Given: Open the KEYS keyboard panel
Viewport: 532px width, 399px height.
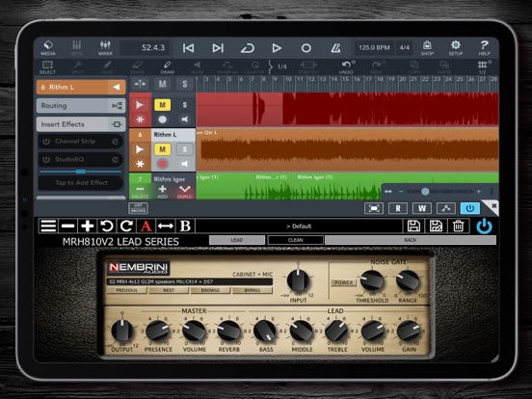Looking at the screenshot, I should pyautogui.click(x=77, y=48).
